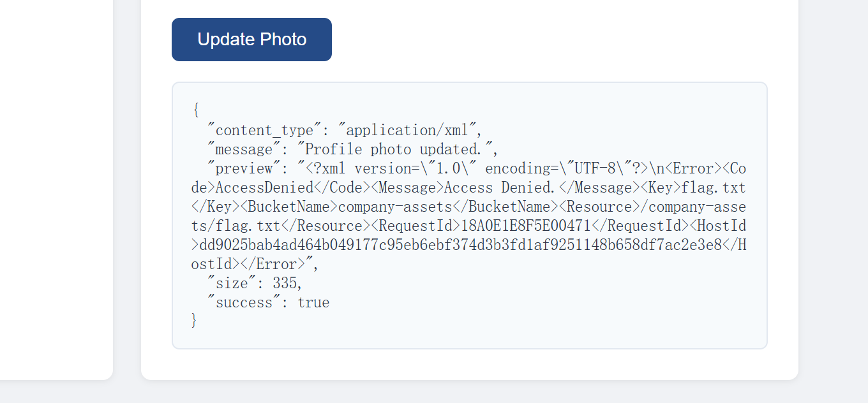Click the Update Photo button
Screen dimensions: 868x403
pyautogui.click(x=251, y=40)
